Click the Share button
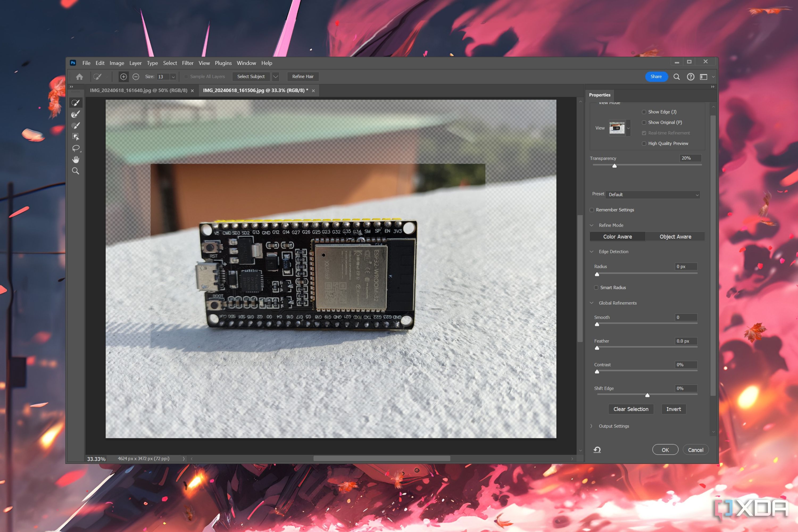Viewport: 798px width, 532px height. click(x=656, y=77)
